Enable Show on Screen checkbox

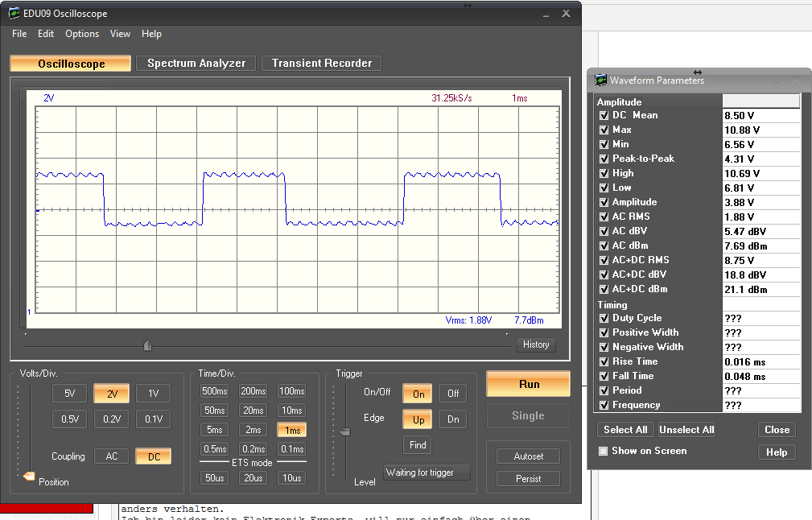[x=603, y=451]
